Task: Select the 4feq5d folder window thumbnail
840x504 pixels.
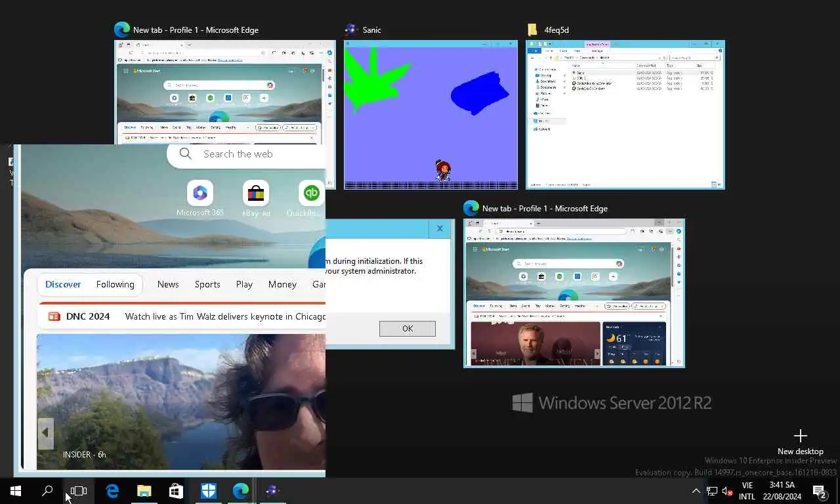Action: (x=625, y=115)
